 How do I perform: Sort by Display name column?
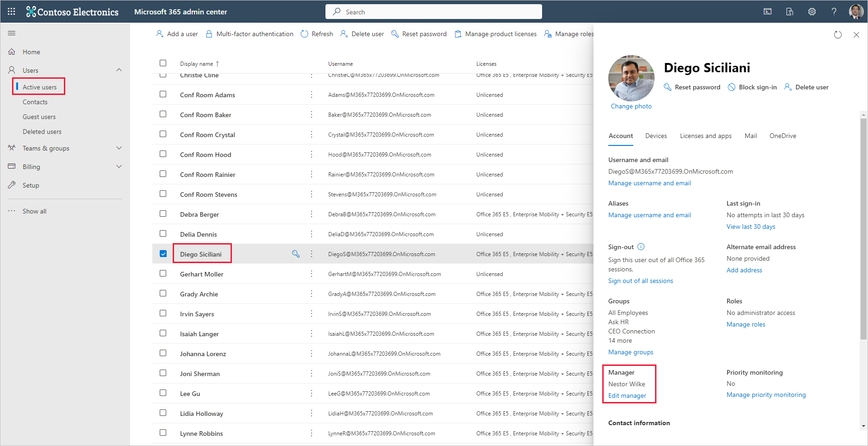click(x=200, y=64)
